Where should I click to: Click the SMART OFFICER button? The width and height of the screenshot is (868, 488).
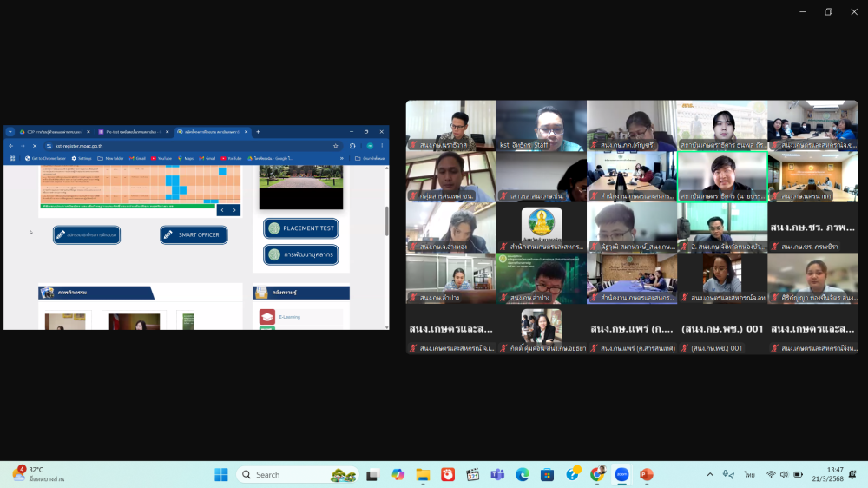coord(194,234)
